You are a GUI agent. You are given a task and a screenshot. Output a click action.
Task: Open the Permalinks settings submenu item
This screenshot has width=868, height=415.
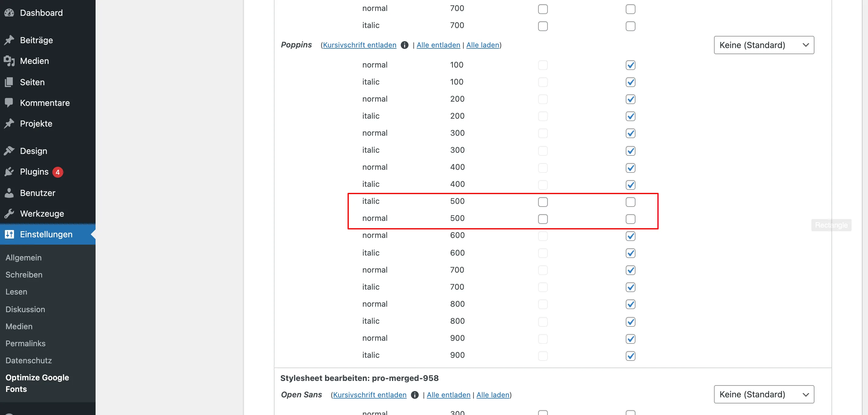(25, 343)
